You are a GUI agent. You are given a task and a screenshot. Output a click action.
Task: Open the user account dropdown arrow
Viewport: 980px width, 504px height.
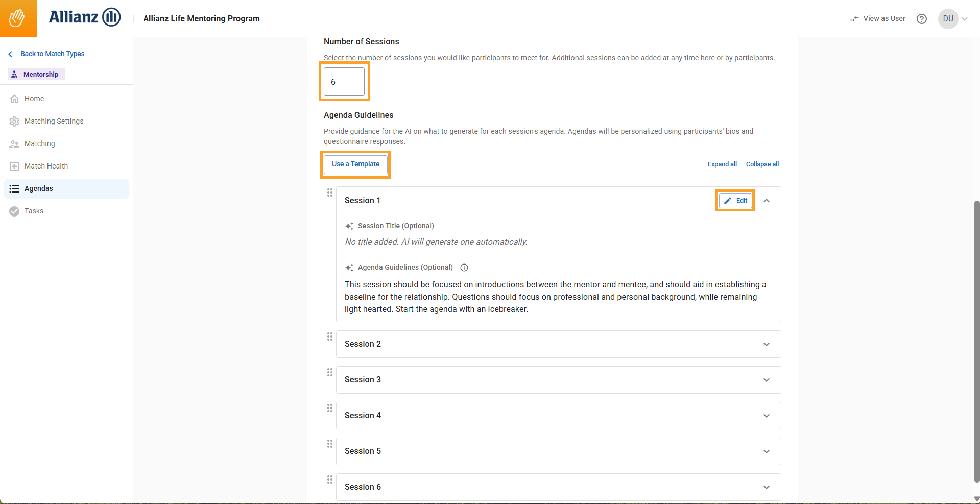(965, 19)
